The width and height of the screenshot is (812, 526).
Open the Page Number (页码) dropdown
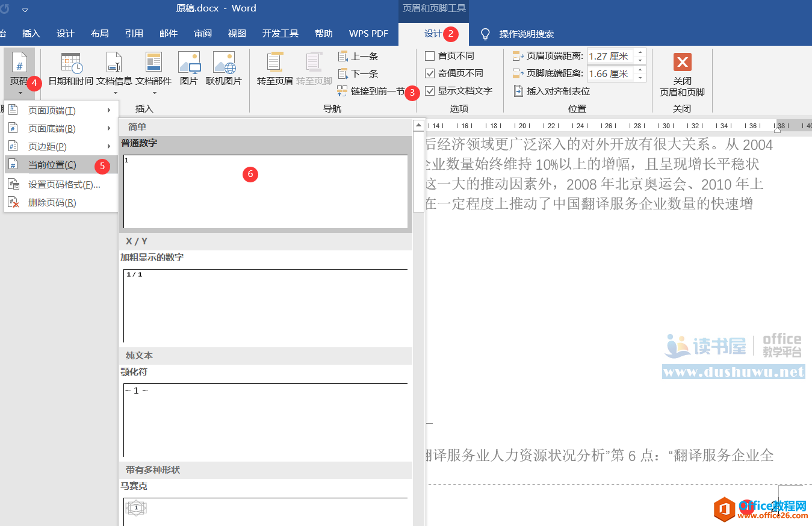[x=19, y=74]
